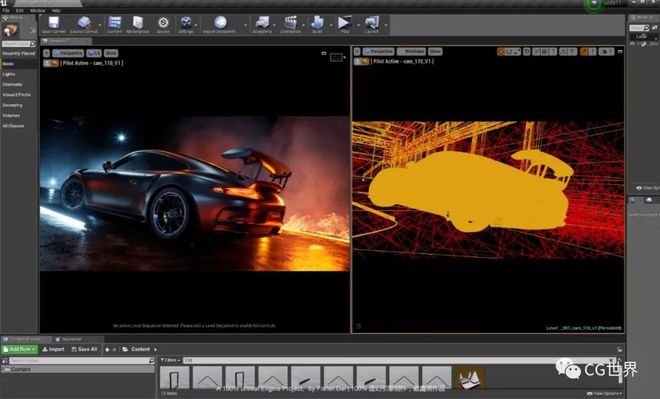Toggle right viewport scale snap
Screen dimensions: 660x399
(584, 51)
